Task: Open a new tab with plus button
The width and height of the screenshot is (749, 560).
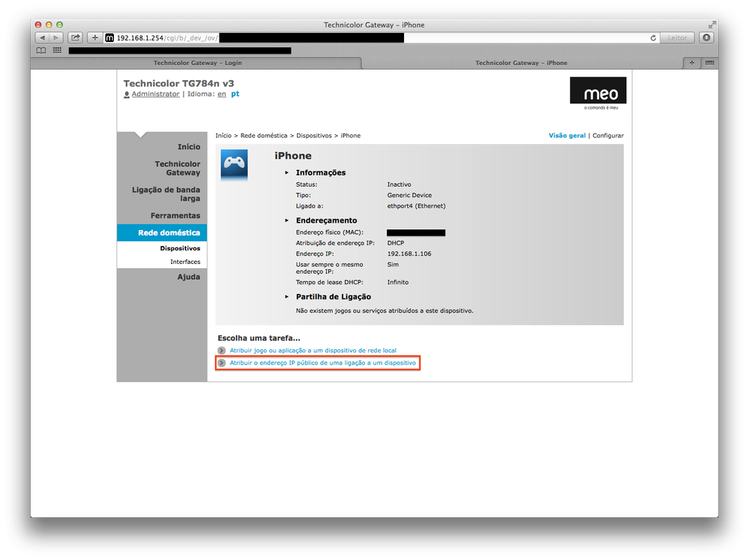Action: click(692, 63)
